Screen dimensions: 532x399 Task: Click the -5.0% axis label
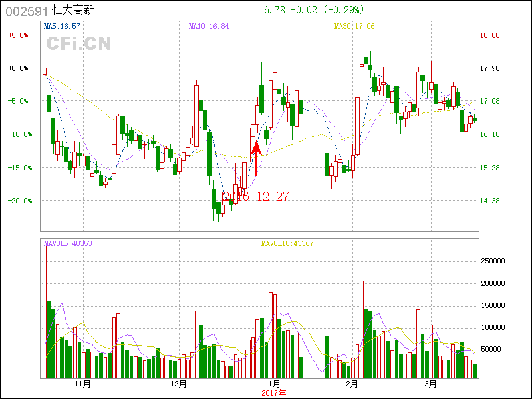point(19,101)
